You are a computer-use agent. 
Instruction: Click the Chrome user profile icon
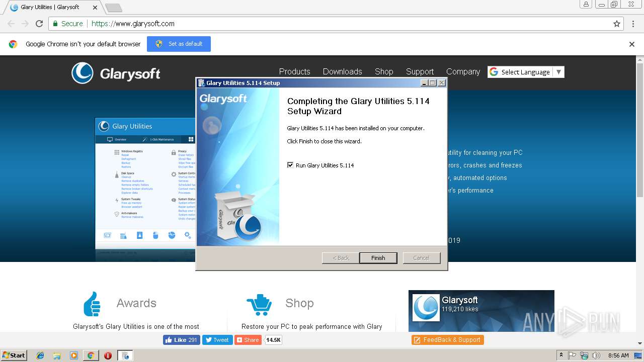[586, 4]
